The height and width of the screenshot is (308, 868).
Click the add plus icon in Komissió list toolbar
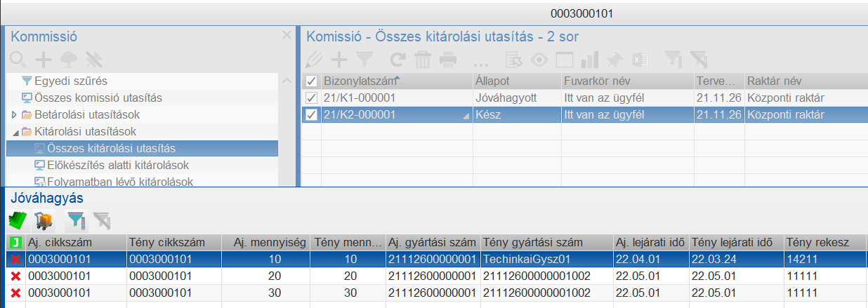point(339,59)
